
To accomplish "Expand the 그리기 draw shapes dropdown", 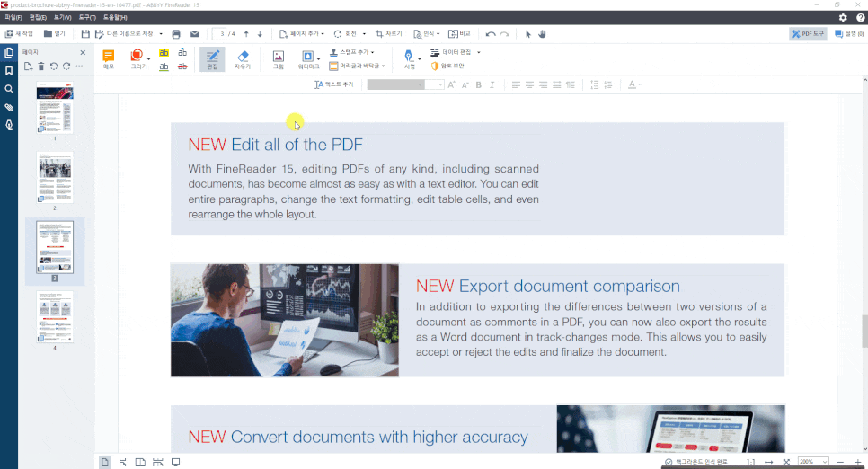I will pyautogui.click(x=149, y=58).
